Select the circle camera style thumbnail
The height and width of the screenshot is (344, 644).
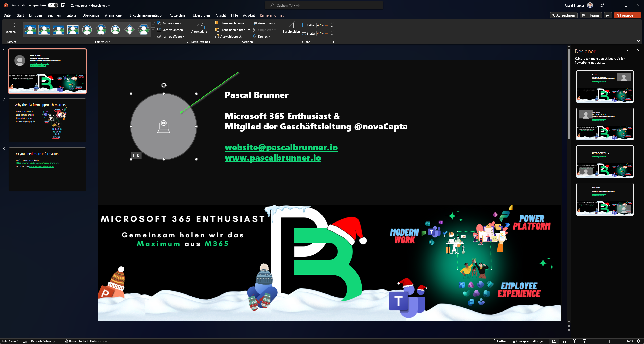pos(87,30)
